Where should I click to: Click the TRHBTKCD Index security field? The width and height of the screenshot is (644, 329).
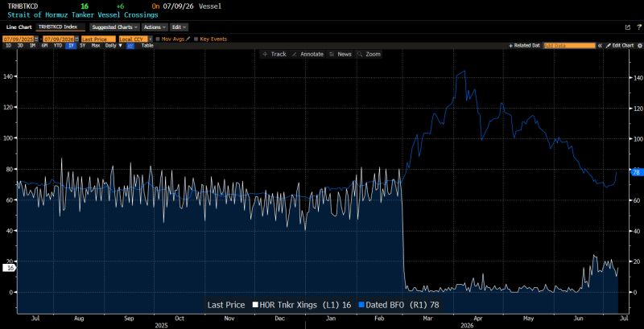click(61, 27)
